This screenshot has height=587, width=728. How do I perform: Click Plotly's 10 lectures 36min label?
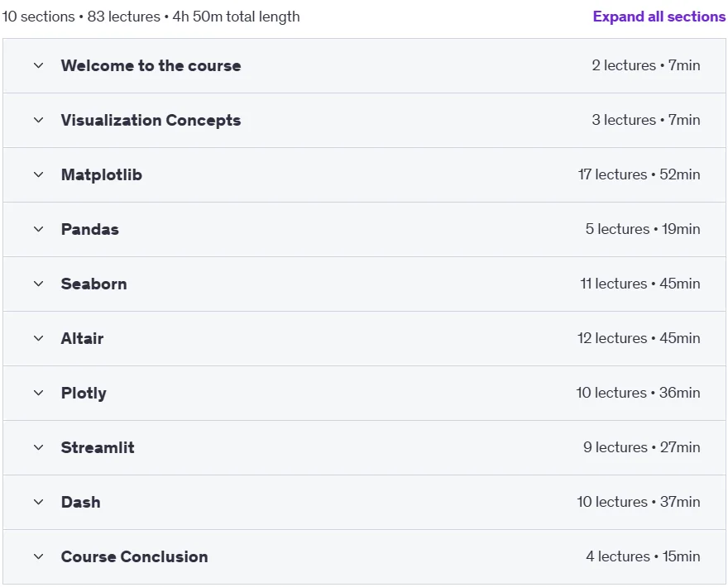point(638,393)
